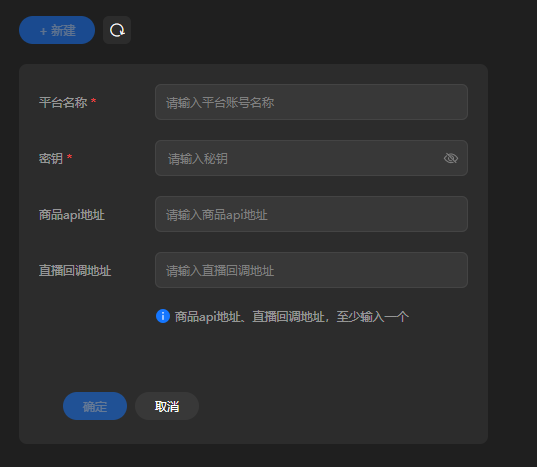The image size is (537, 467).
Task: Click the red asterisk beside 平台名称
Action: point(93,101)
